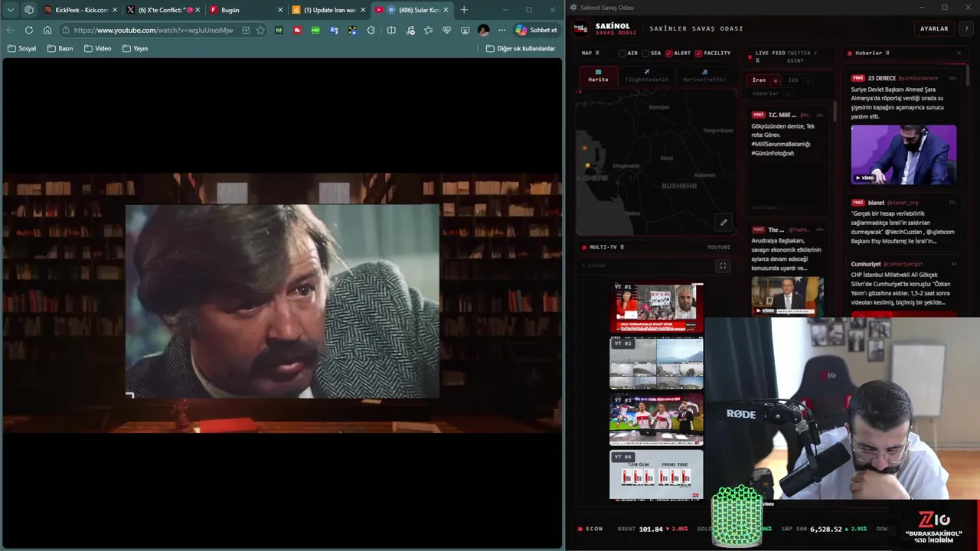Open AYARLAR settings in Sakinol
980x551 pixels.
point(934,28)
